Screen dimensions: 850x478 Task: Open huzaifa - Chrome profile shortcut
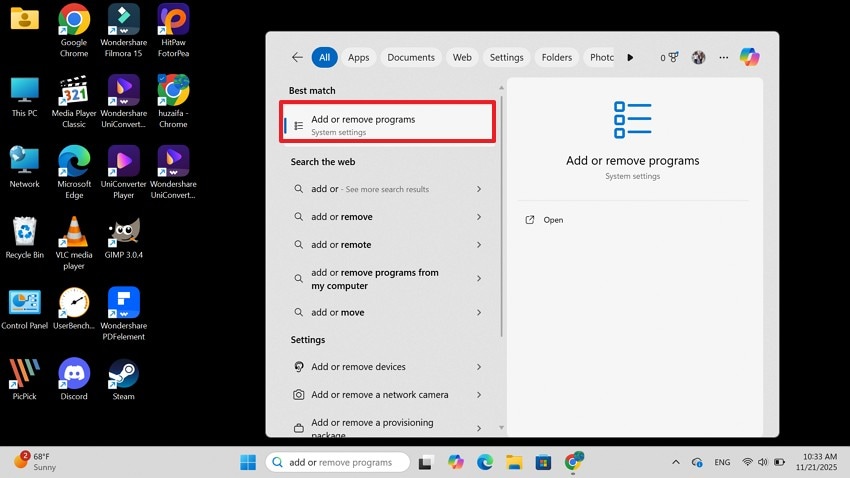[173, 101]
